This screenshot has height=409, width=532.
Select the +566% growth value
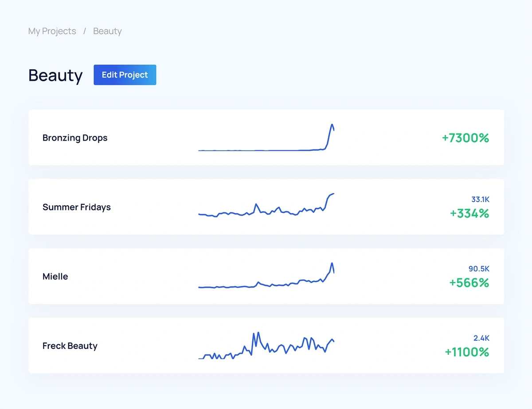coord(469,283)
